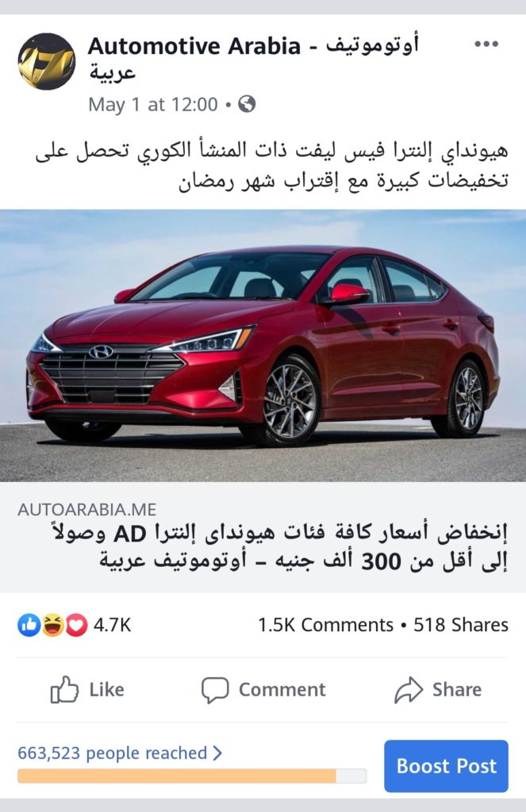This screenshot has height=812, width=526.
Task: Open the red Hyundai Elantra photo
Action: coord(263,346)
